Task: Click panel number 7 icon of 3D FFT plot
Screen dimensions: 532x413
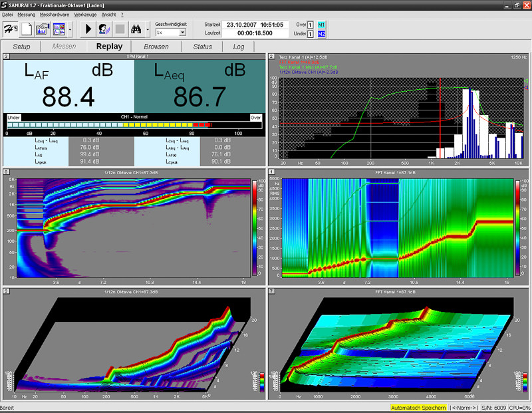Action: pyautogui.click(x=272, y=291)
